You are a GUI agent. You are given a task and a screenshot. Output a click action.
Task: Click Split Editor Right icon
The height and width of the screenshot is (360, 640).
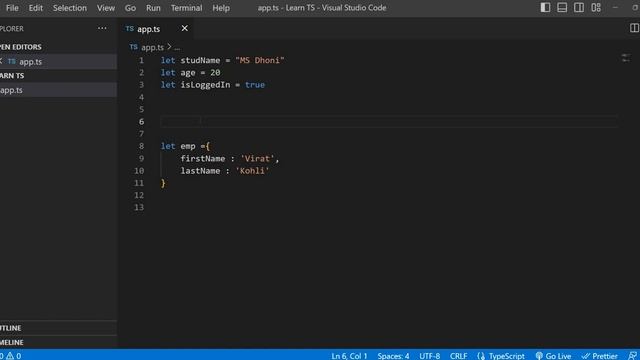(x=634, y=28)
